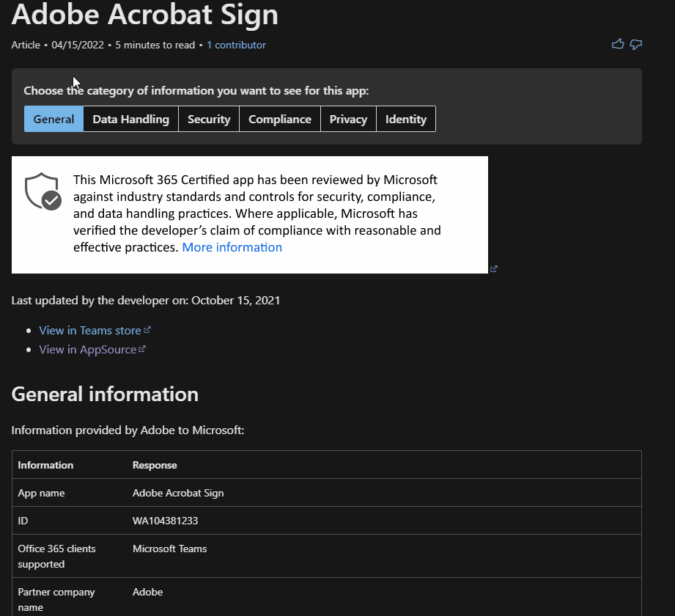Image resolution: width=675 pixels, height=616 pixels.
Task: Select the General category tab
Action: [54, 119]
